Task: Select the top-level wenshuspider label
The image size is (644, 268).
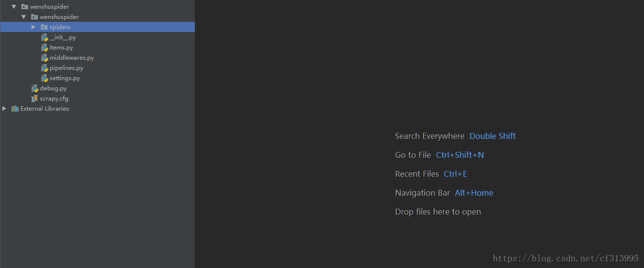Action: coord(50,7)
